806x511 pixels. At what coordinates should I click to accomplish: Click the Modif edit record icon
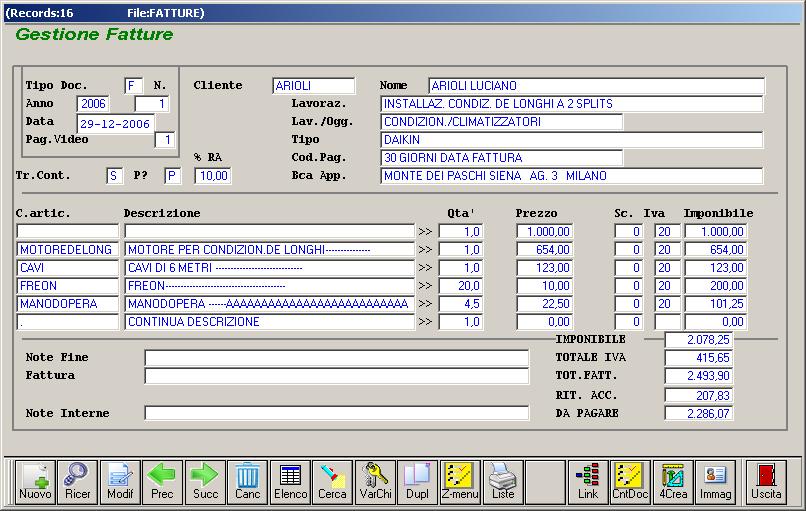[x=120, y=481]
